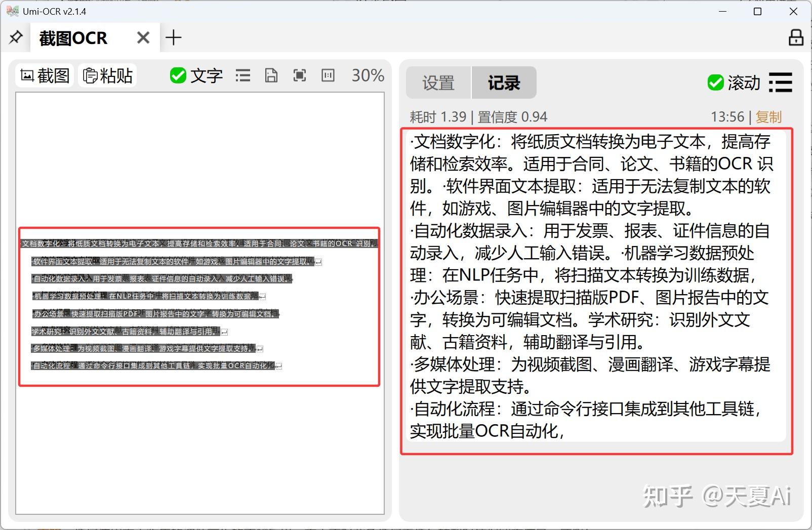Click the 复制 copy link
The height and width of the screenshot is (530, 812).
pos(768,116)
